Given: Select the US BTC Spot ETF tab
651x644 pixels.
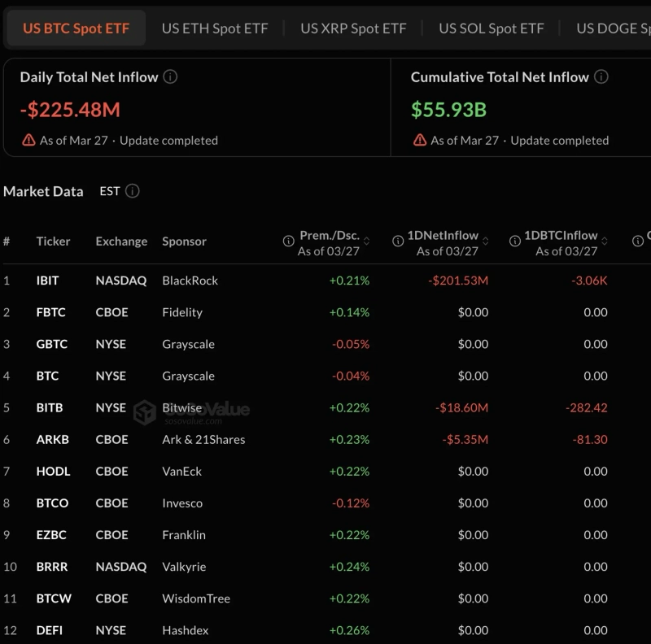Looking at the screenshot, I should (76, 28).
